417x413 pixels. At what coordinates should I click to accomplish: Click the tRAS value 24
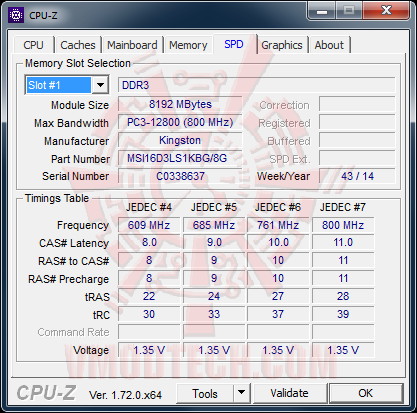coord(214,296)
